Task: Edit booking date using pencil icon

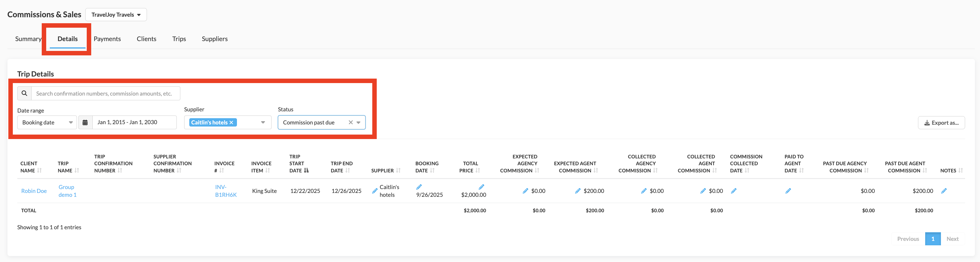Action: click(x=419, y=187)
